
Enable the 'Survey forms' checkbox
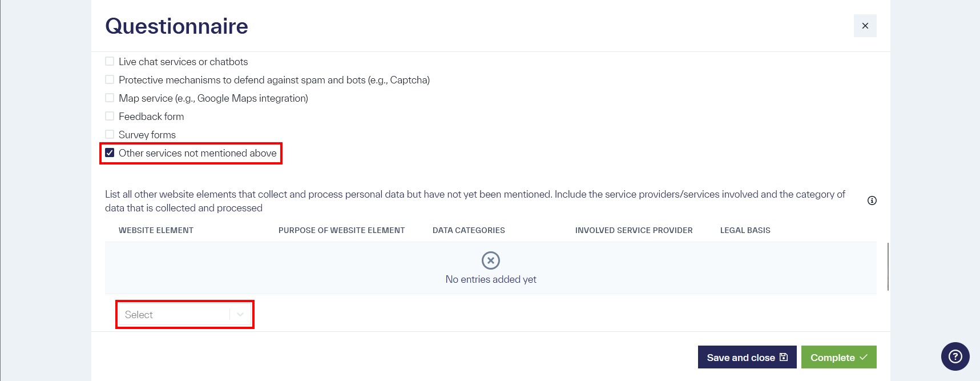[109, 134]
